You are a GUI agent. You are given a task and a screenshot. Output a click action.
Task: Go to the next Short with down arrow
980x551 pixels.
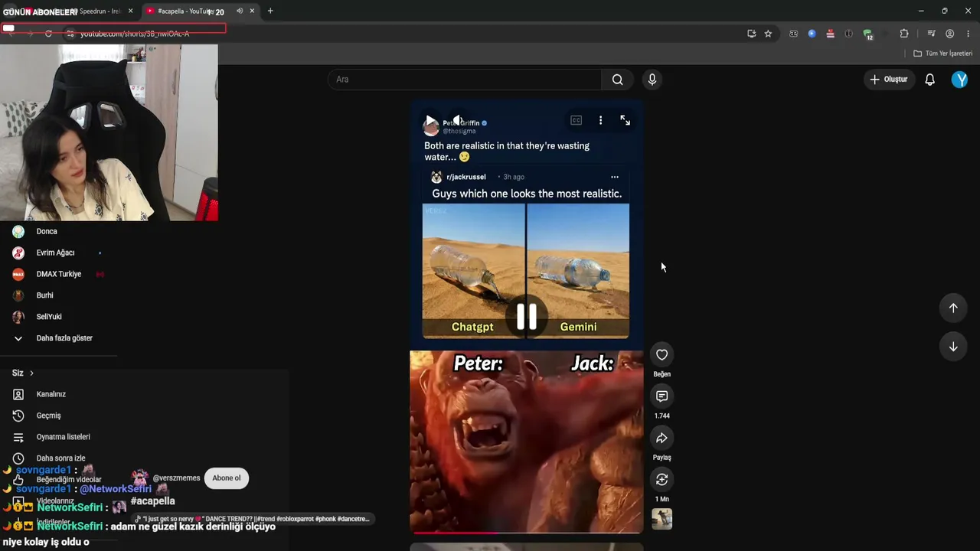coord(953,347)
